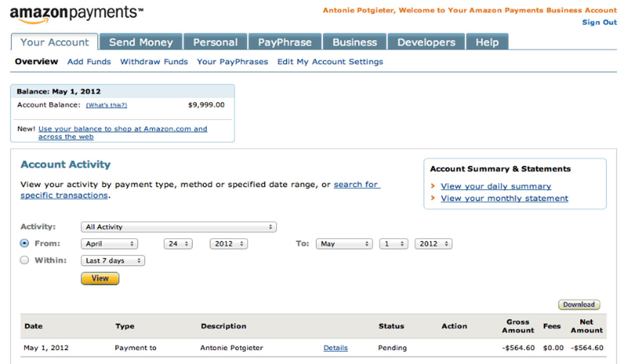624x364 pixels.
Task: Open the Business tab
Action: click(355, 43)
